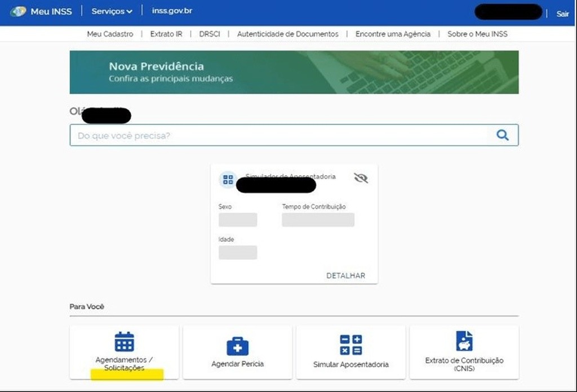This screenshot has height=392, width=577.
Task: Open Agendar Perícia label
Action: click(237, 364)
